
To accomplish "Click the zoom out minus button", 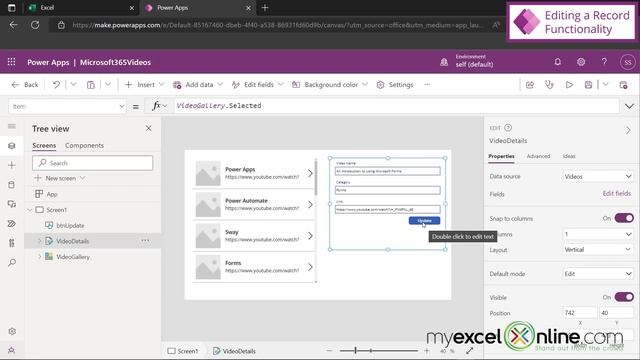I will [x=329, y=351].
